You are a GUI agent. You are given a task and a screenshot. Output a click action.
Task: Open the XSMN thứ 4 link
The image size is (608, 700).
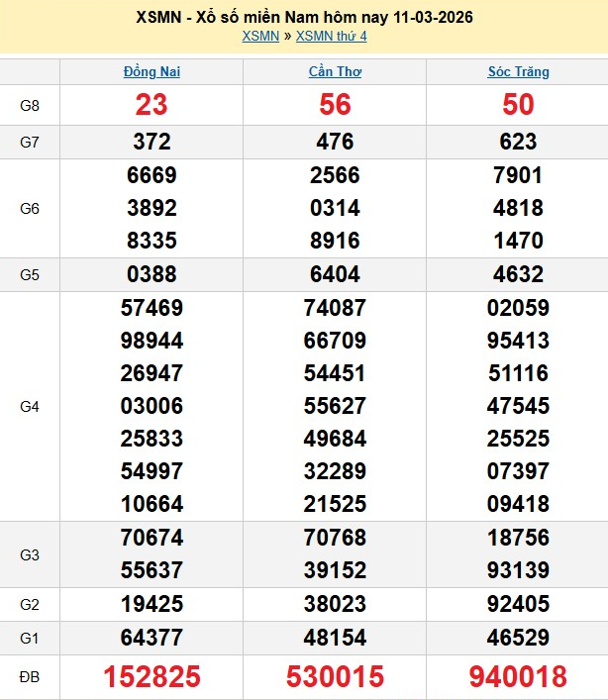click(331, 36)
